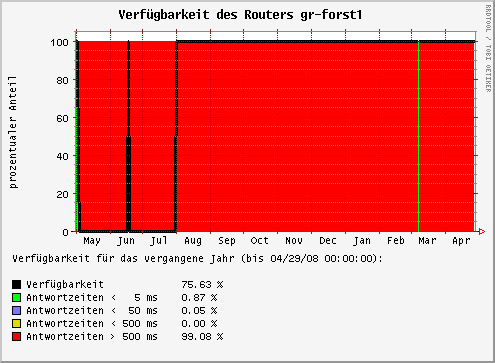
Task: Click the 99.08 % value in the legend
Action: (202, 337)
